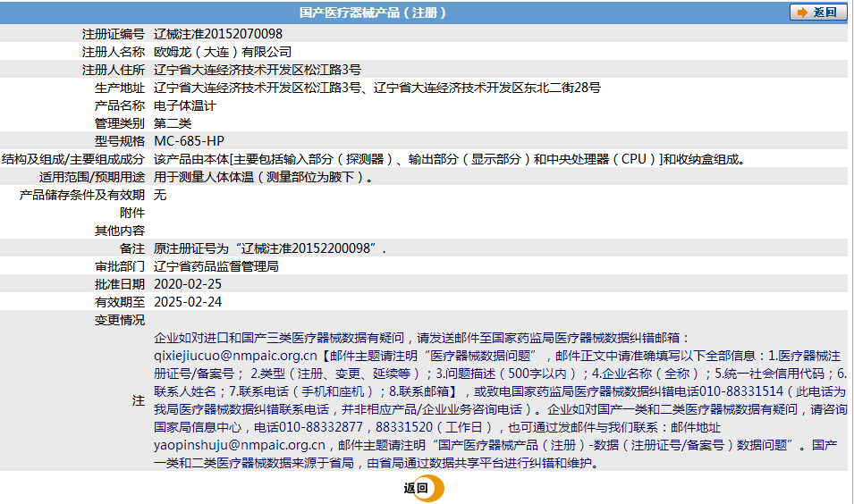Click the structure description mentioning CPU
Viewport: 854px width, 504px height.
(x=449, y=159)
